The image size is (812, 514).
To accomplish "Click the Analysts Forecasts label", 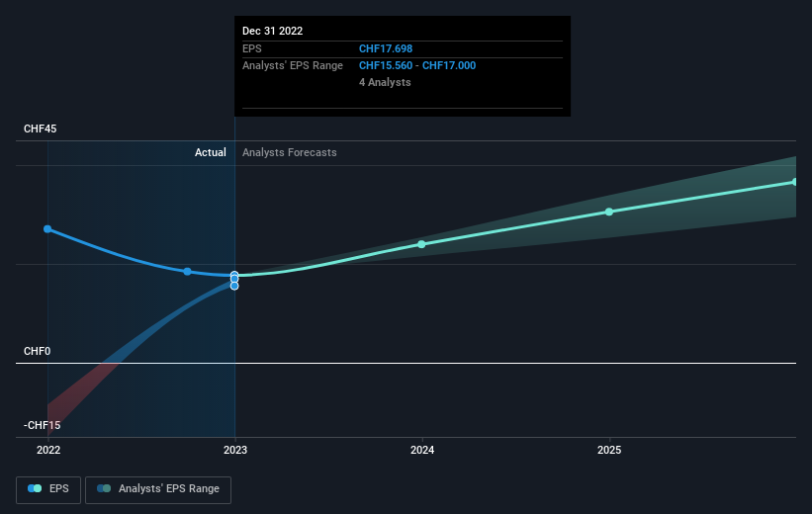I will (290, 152).
